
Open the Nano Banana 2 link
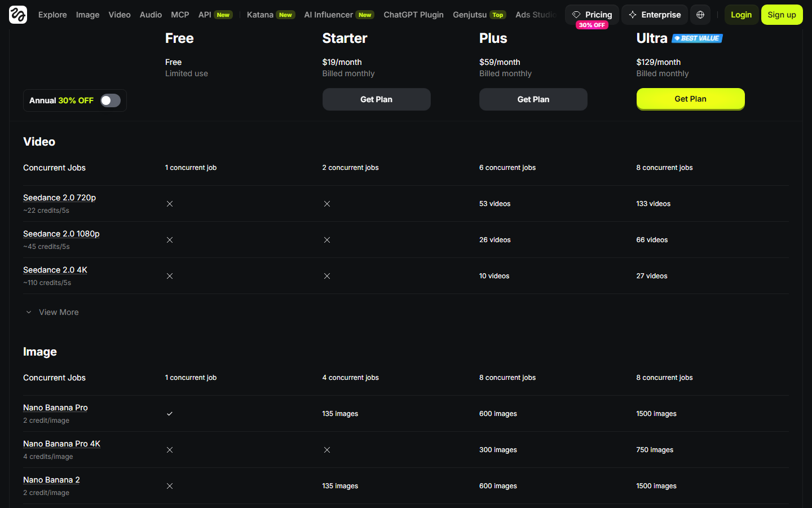[51, 480]
